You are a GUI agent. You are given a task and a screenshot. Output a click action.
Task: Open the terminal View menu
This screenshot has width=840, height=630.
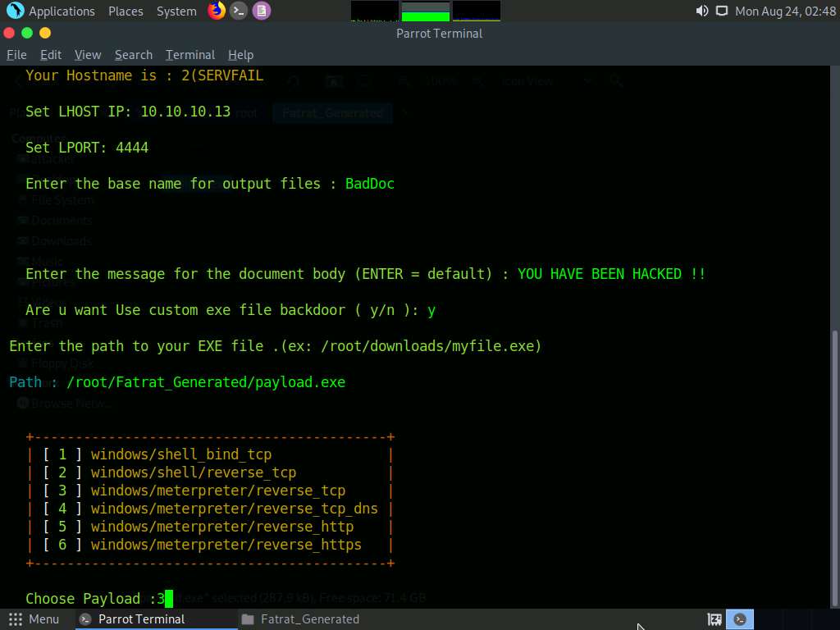coord(88,55)
